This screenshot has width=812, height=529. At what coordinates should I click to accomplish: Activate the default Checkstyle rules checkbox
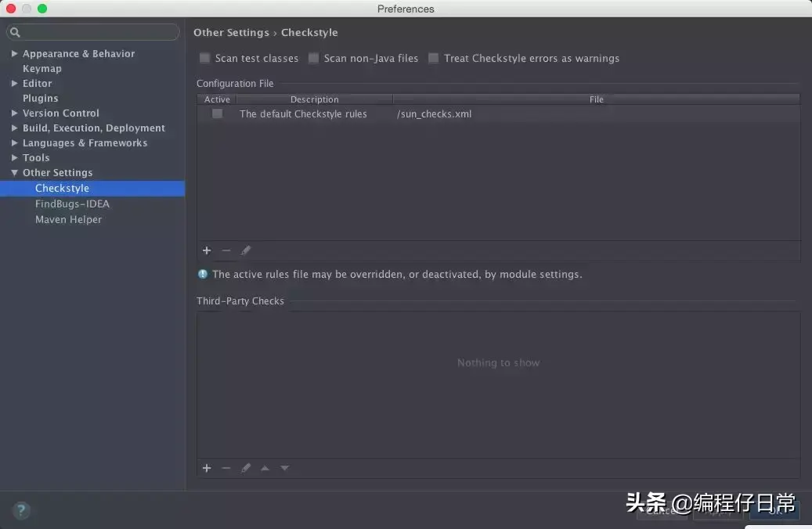click(216, 113)
